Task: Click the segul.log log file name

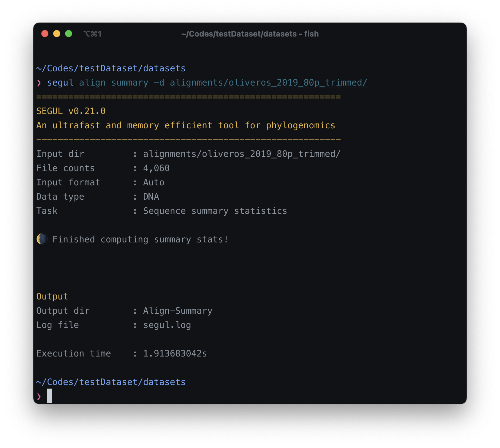Action: pos(167,325)
